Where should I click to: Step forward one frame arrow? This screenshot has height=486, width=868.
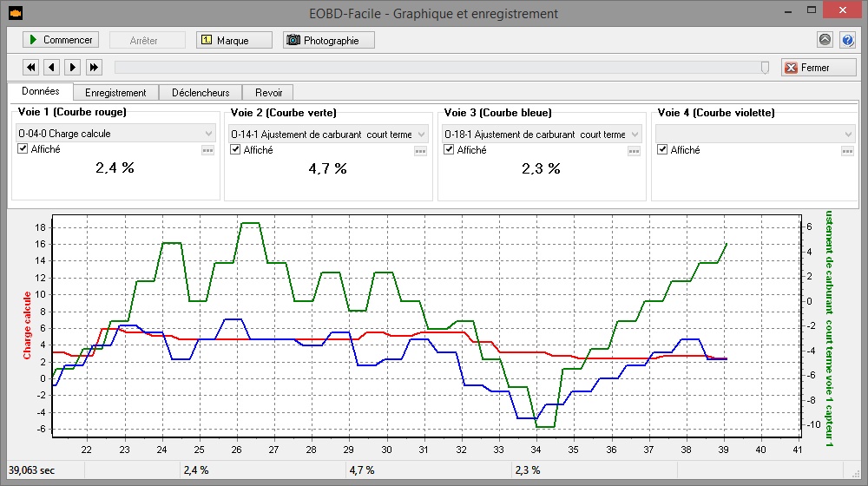click(73, 67)
